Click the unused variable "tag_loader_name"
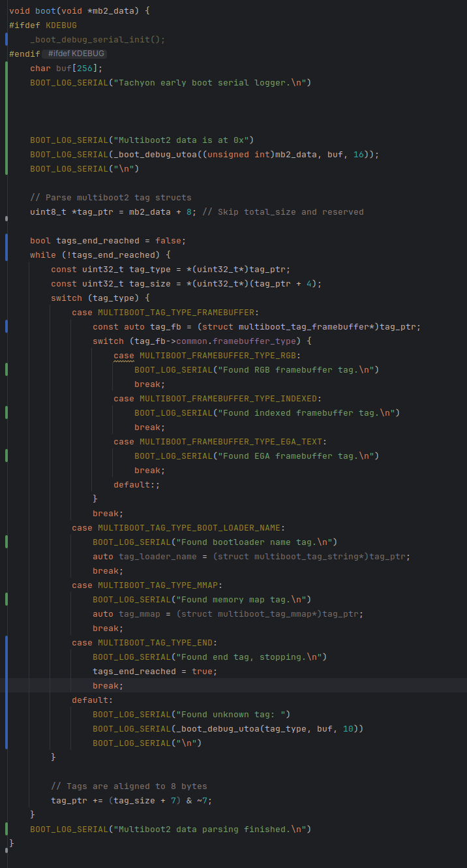This screenshot has height=868, width=467. pyautogui.click(x=158, y=556)
